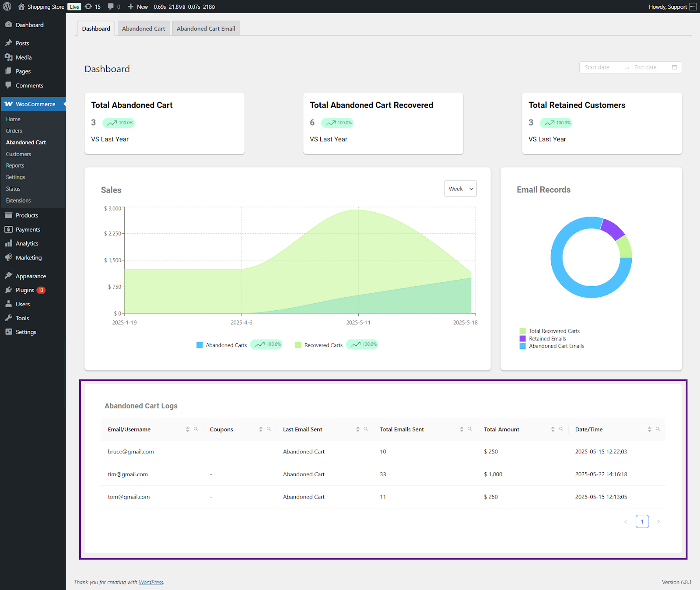Image resolution: width=700 pixels, height=590 pixels.
Task: Open the New content menu in admin bar
Action: point(138,7)
